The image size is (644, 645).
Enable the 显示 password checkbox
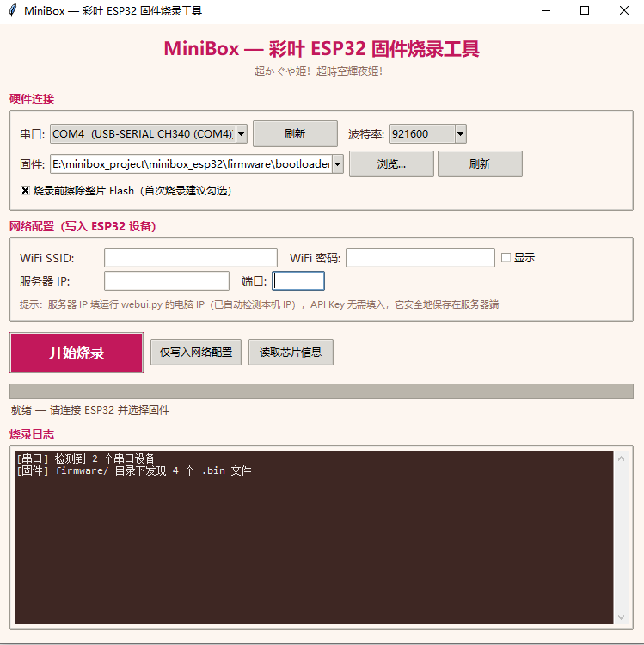506,257
